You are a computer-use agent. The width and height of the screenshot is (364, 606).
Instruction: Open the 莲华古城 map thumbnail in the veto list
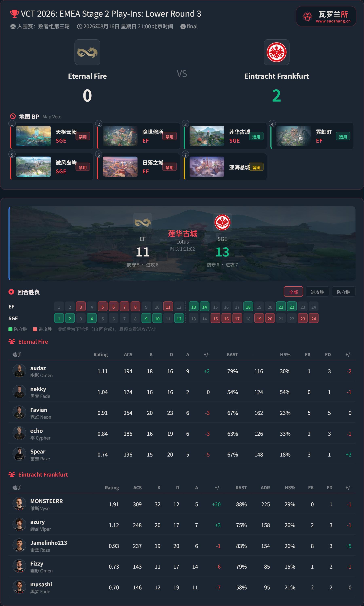(x=207, y=136)
